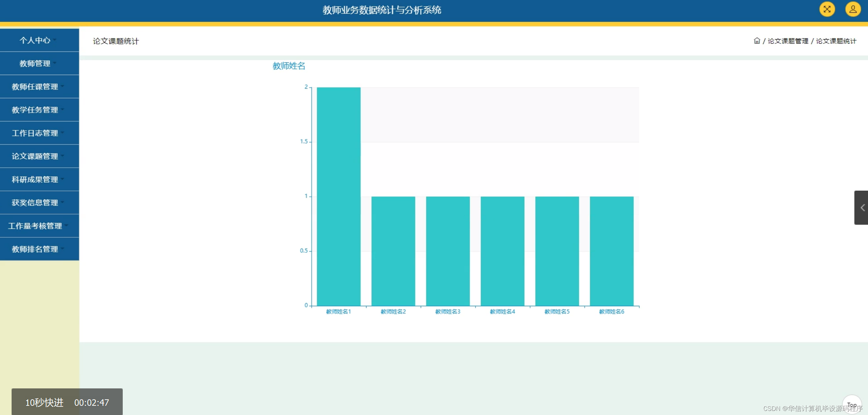Click the 教师姓名1 bar in chart
868x415 pixels.
[x=339, y=196]
